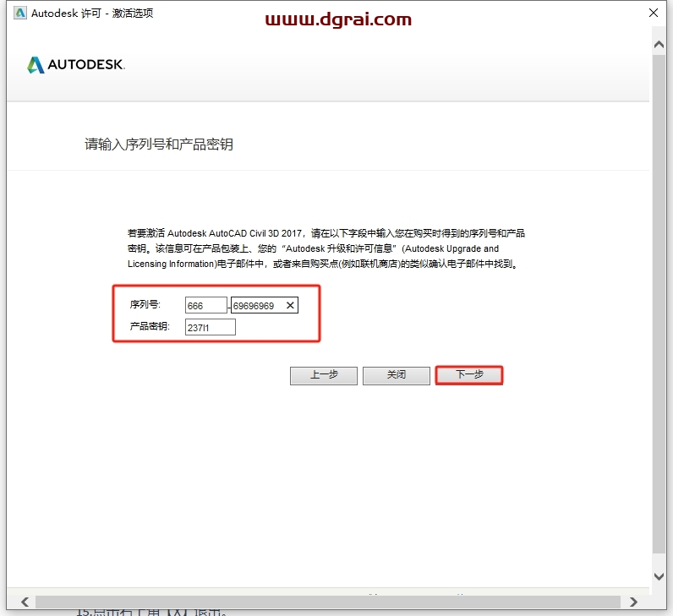673x616 pixels.
Task: Click the horizontal scrollbar thumb
Action: click(328, 602)
